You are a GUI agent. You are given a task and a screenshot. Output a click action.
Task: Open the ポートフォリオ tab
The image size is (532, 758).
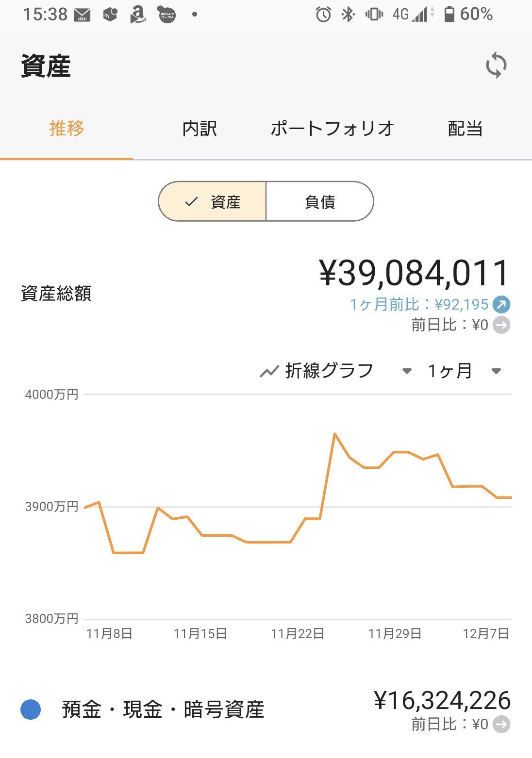pyautogui.click(x=332, y=129)
